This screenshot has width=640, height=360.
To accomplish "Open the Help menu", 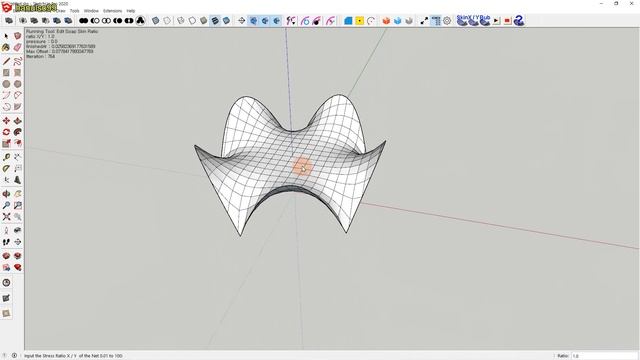I will [131, 11].
